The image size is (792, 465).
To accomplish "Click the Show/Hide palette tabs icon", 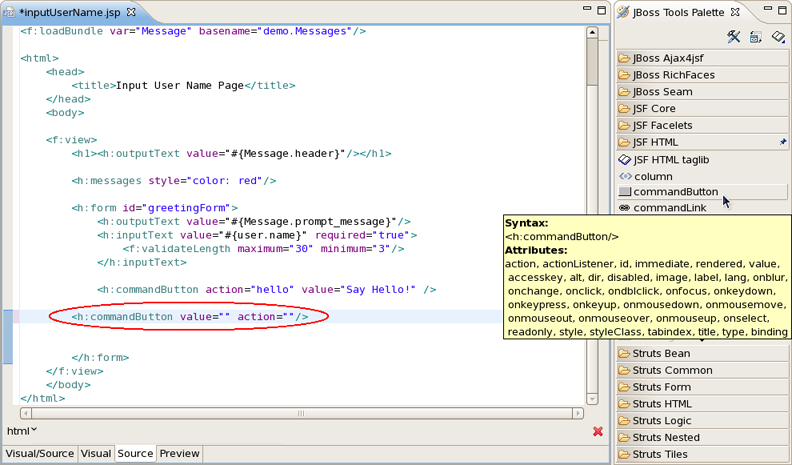I will click(x=755, y=37).
